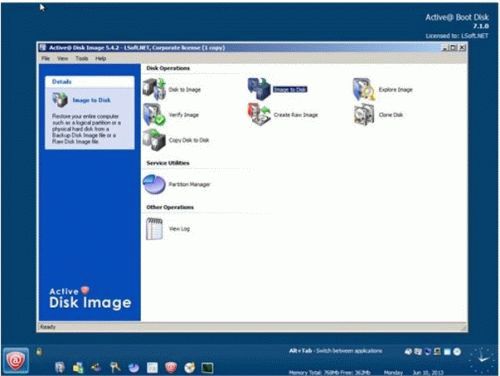Viewport: 500px width, 376px height.
Task: Click the analog clock in the tray
Action: pos(482,359)
